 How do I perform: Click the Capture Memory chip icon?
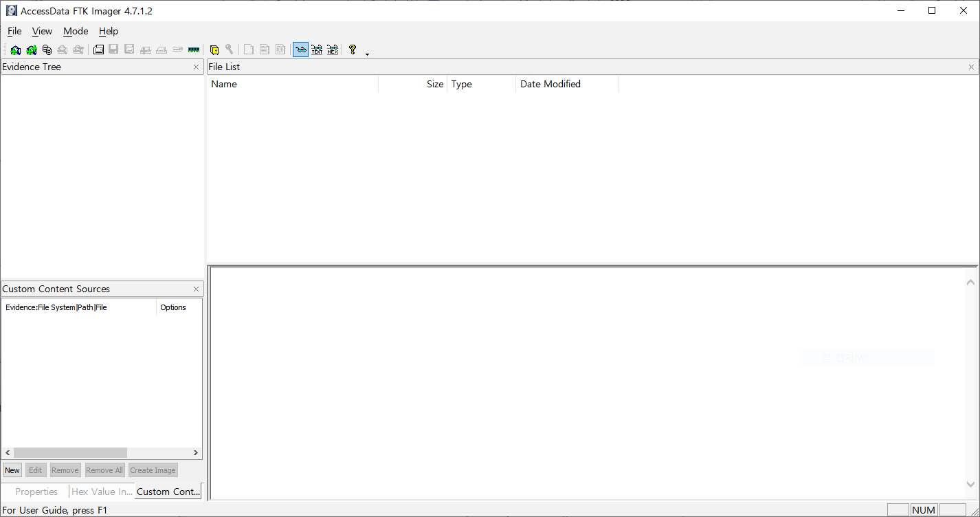[x=193, y=49]
